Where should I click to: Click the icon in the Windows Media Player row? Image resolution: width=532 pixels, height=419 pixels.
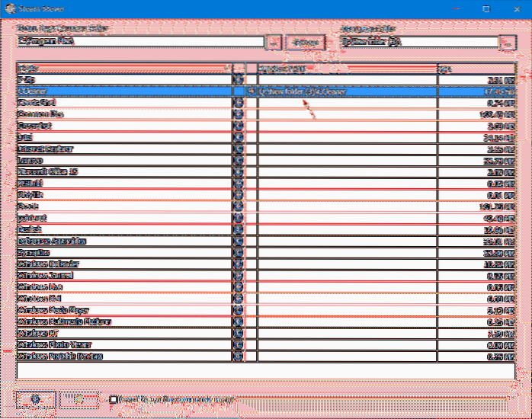tap(239, 310)
